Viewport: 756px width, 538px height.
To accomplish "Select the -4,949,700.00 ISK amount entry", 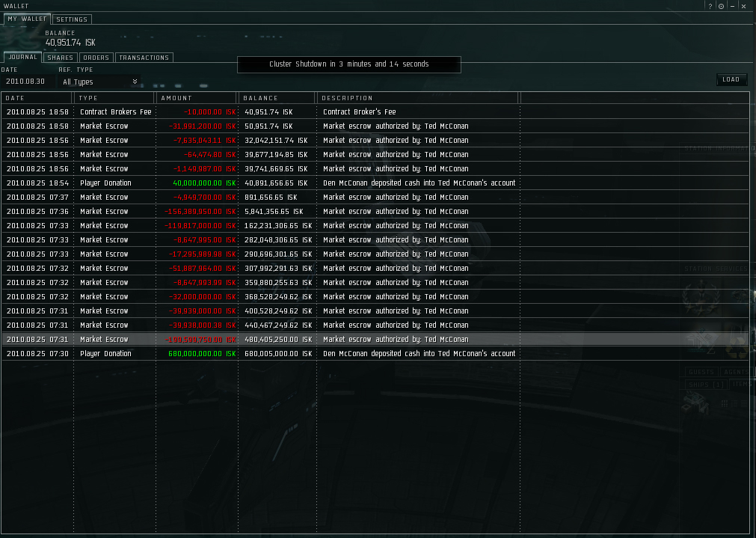I will pyautogui.click(x=204, y=198).
